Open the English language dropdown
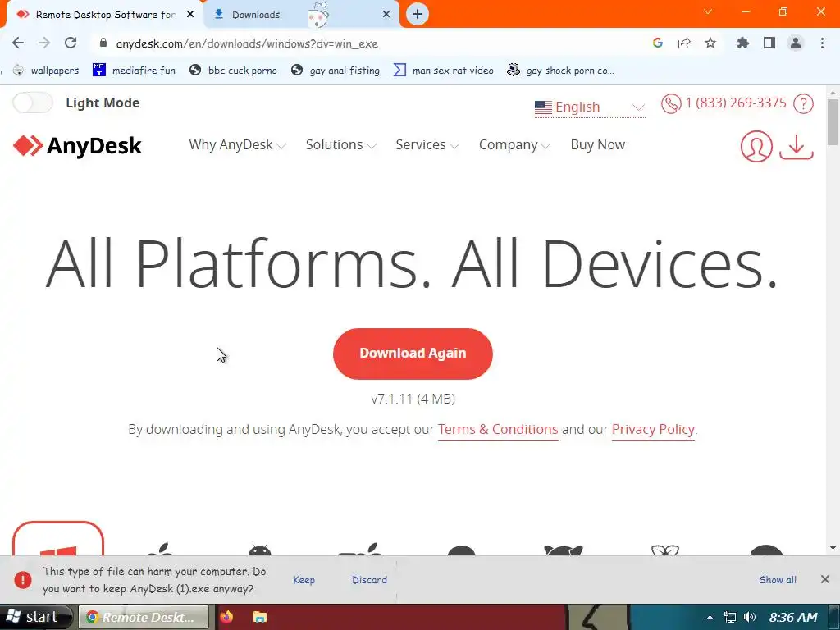Viewport: 840px width, 630px height. [x=590, y=107]
